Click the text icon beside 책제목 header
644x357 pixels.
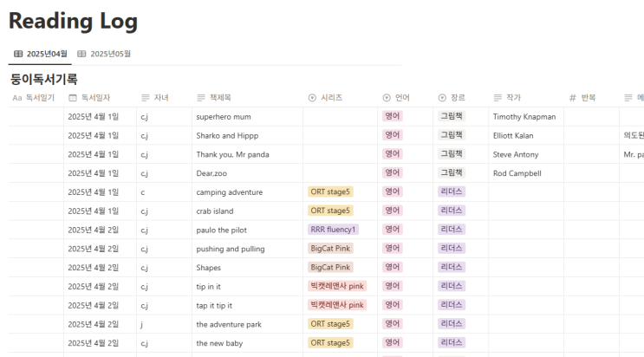(x=201, y=98)
